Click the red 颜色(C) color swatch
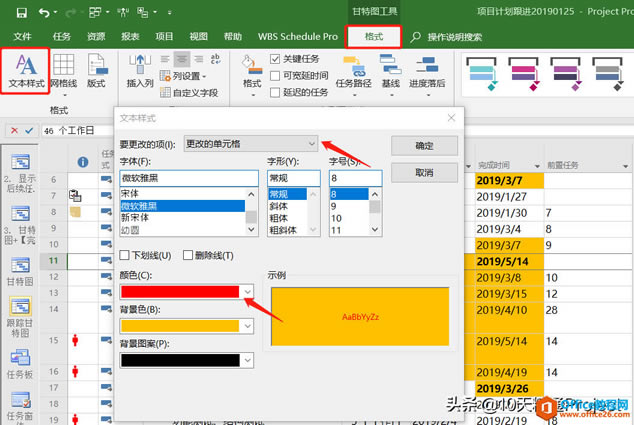Image resolution: width=634 pixels, height=425 pixels. click(180, 291)
